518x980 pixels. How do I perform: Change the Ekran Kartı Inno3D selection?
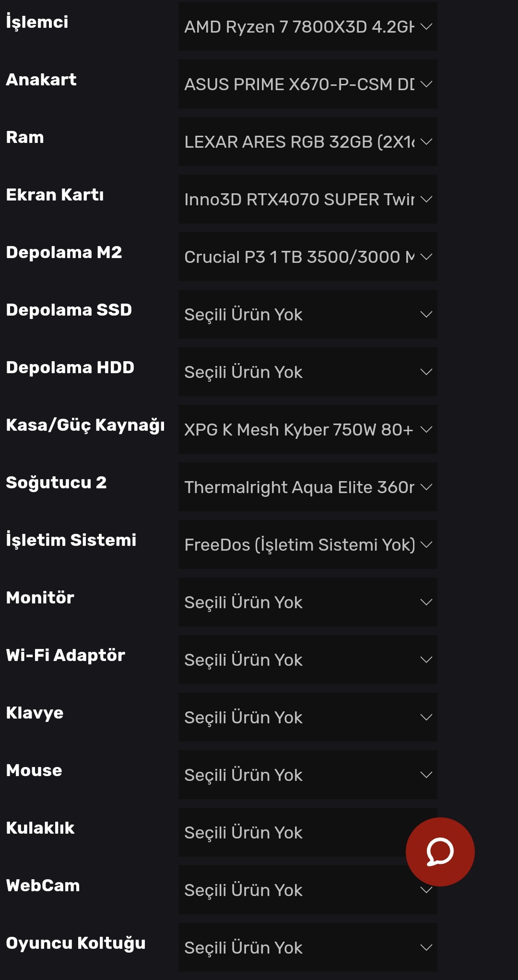pos(307,200)
